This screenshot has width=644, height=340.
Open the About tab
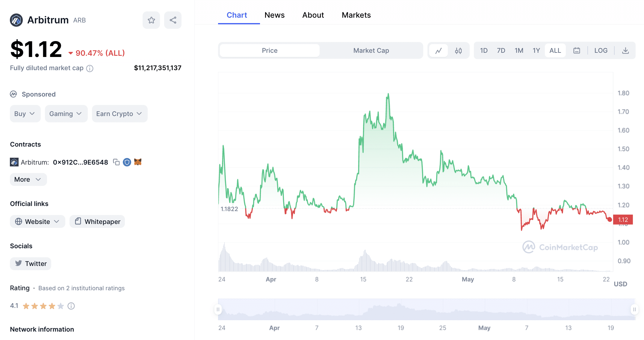pos(313,15)
